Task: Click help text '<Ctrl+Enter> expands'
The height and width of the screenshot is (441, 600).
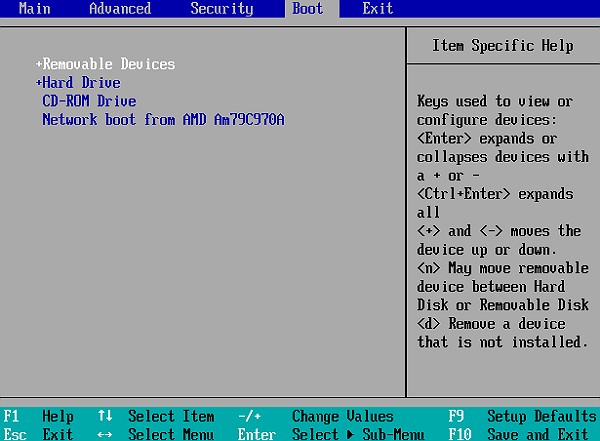Action: pos(495,194)
